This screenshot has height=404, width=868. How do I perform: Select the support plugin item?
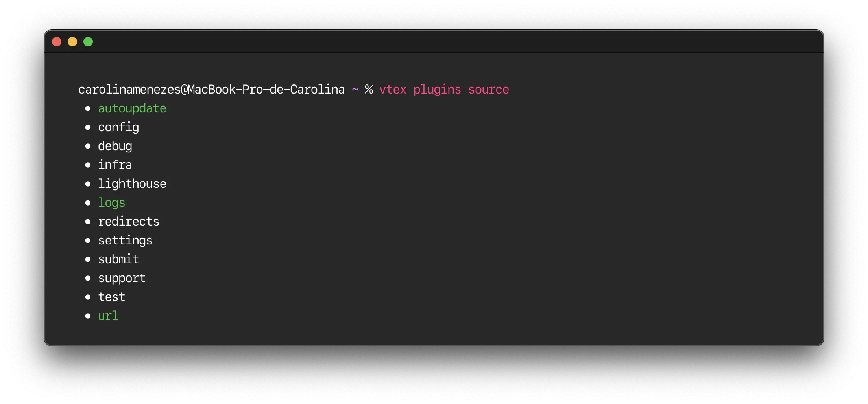(122, 278)
